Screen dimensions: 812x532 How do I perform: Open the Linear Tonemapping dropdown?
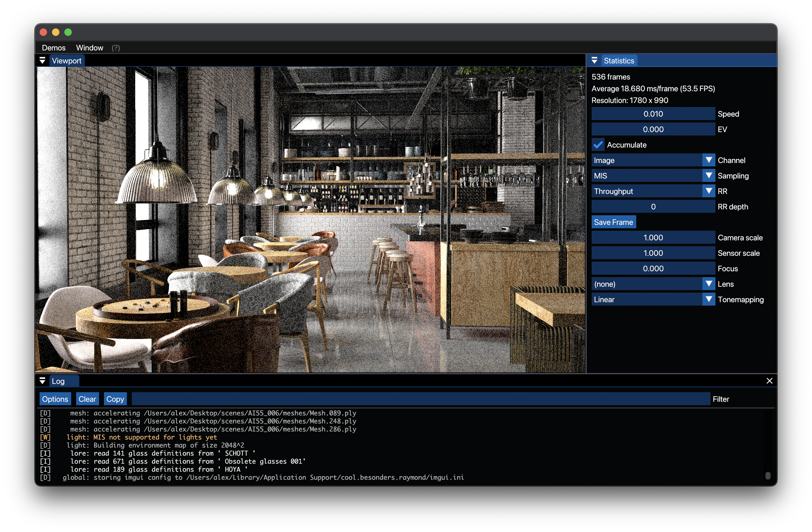(x=646, y=300)
